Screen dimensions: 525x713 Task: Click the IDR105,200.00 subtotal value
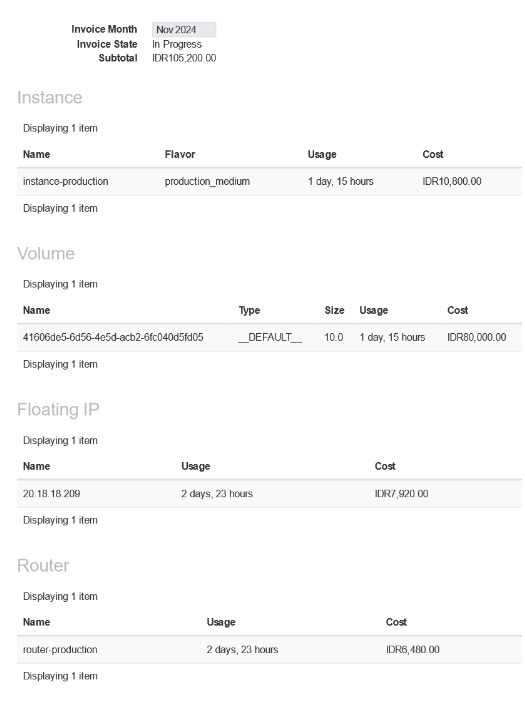[184, 58]
